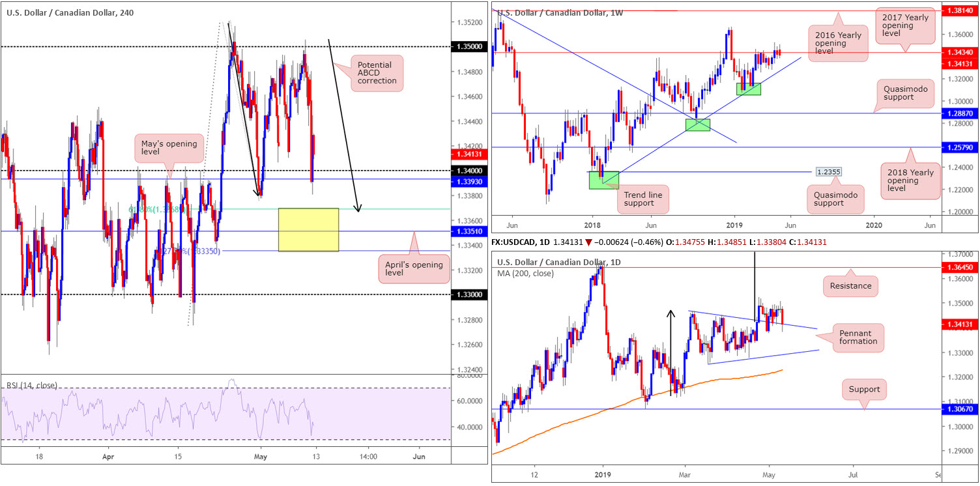The height and width of the screenshot is (486, 980).
Task: Click the red 1.38140 weekly price label
Action: pos(960,11)
